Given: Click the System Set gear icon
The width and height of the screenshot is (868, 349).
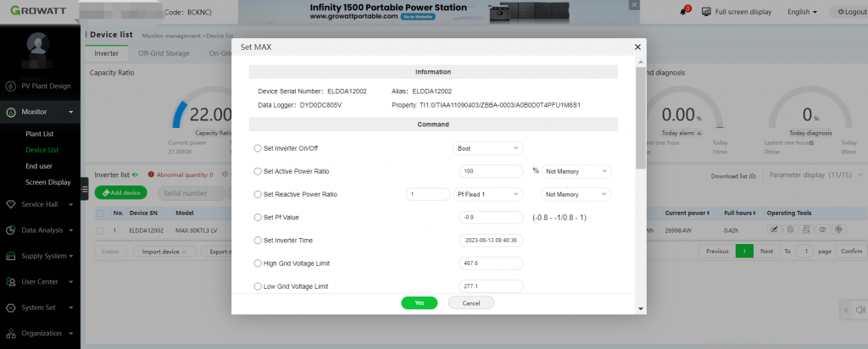Looking at the screenshot, I should tap(10, 307).
